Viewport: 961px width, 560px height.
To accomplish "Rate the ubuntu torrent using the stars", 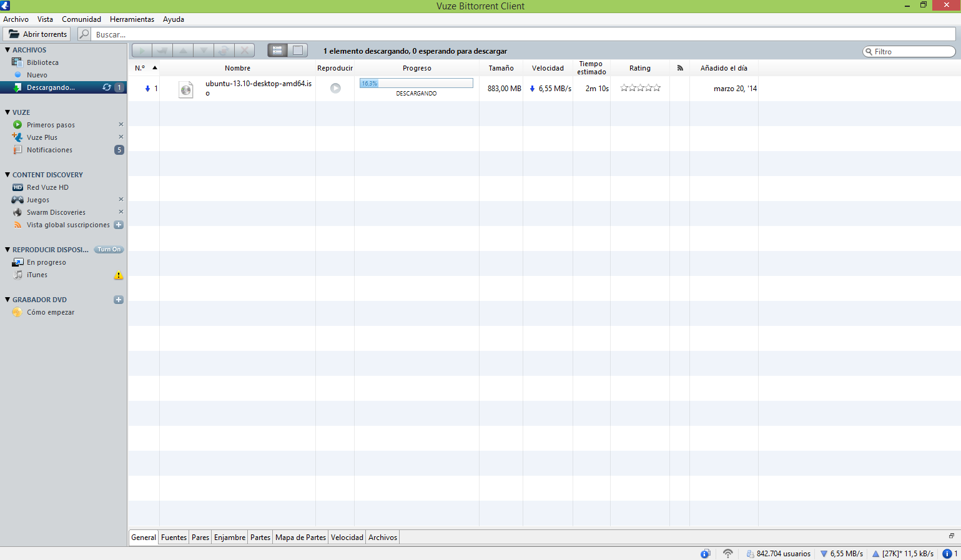I will click(x=640, y=88).
